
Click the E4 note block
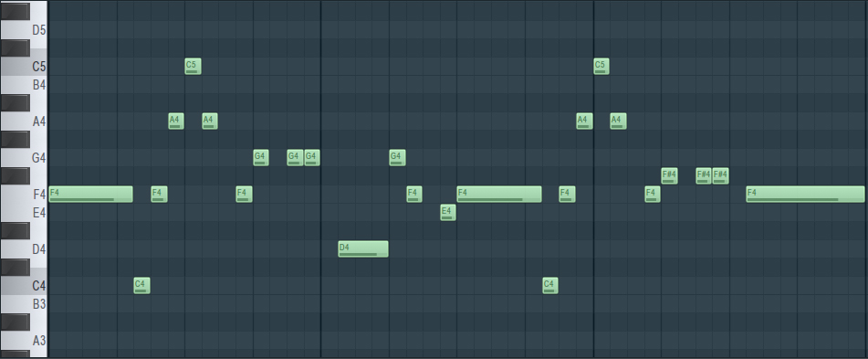(448, 213)
